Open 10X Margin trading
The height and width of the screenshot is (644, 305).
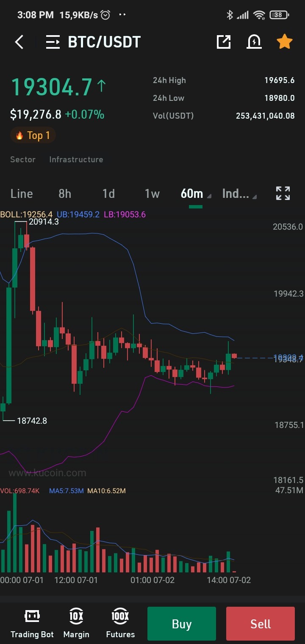pos(76,623)
